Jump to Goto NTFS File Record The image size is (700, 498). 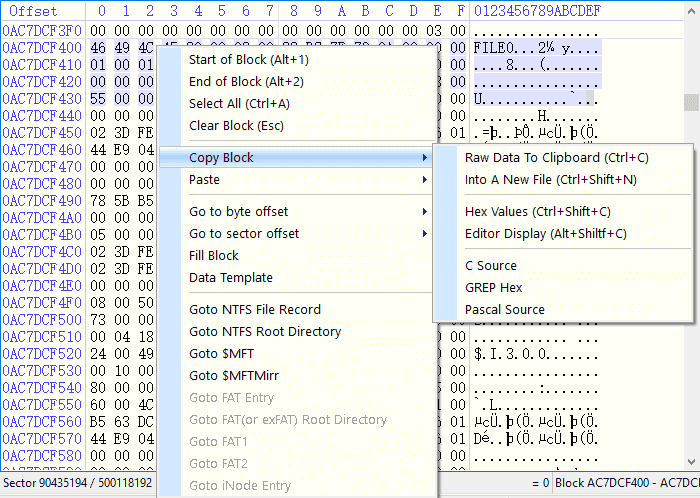point(255,309)
